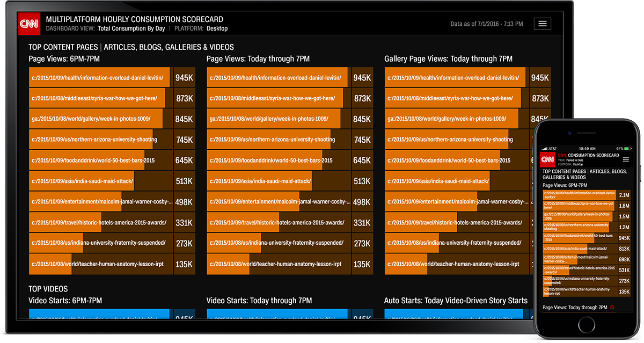Open the hamburger menu on the TV dashboard

tap(543, 24)
